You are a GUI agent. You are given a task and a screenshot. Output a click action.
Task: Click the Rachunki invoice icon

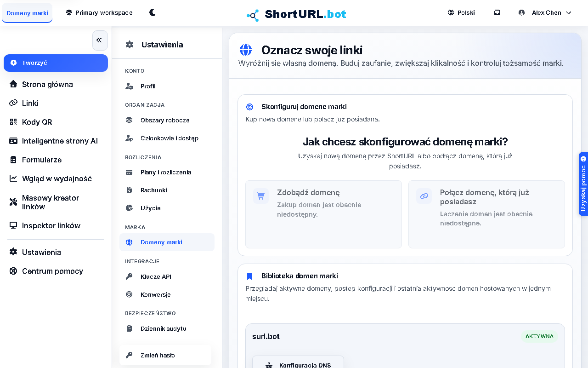[129, 190]
